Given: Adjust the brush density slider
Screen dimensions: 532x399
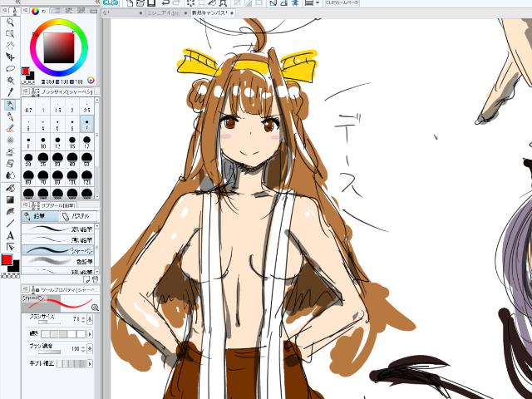Looking at the screenshot, I should tap(50, 352).
